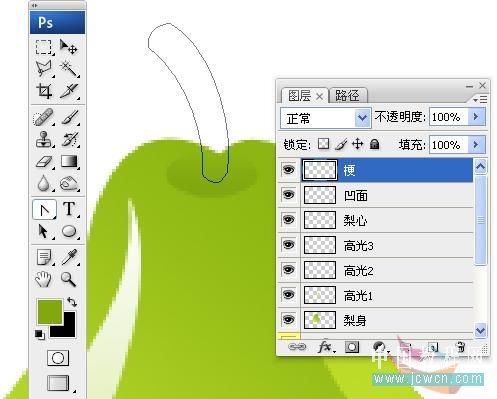Viewport: 497px width, 399px height.
Task: Hide the 梨身 layer
Action: [x=288, y=319]
